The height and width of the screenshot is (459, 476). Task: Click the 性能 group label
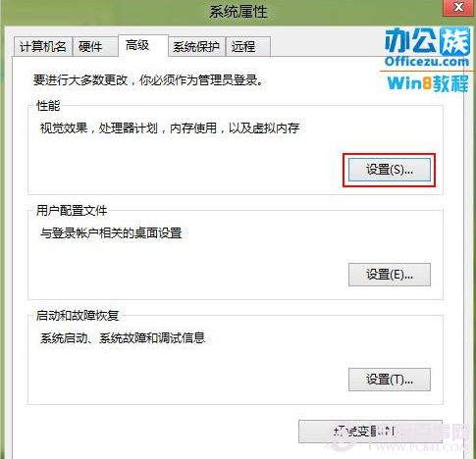click(x=48, y=106)
